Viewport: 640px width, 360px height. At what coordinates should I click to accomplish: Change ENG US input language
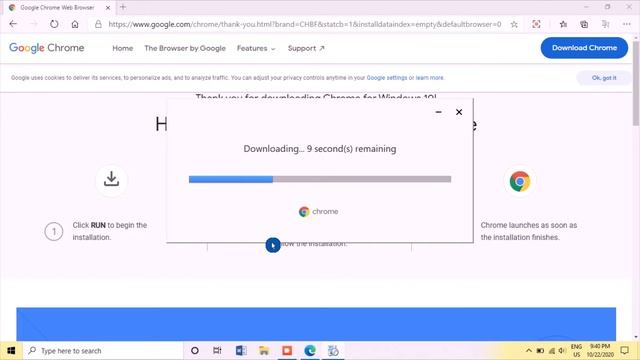(576, 351)
